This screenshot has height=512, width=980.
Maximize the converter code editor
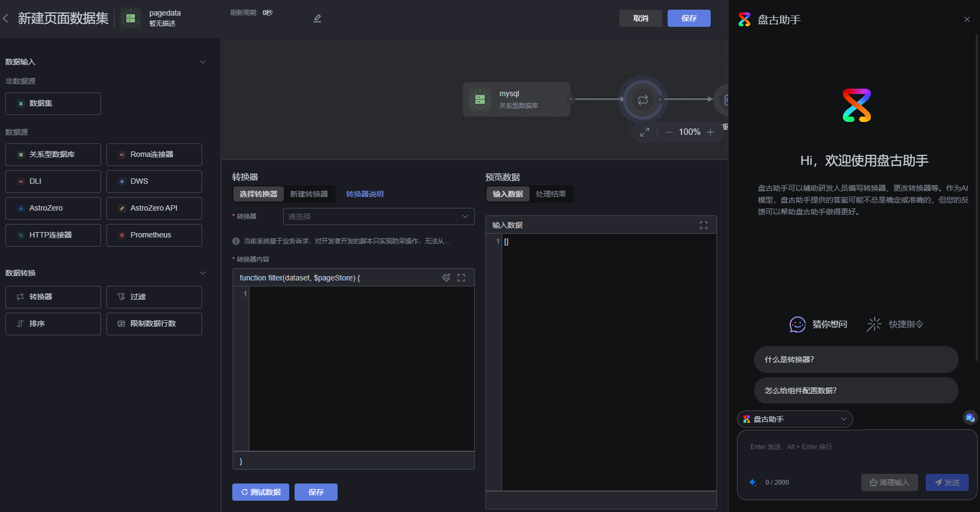pyautogui.click(x=461, y=278)
